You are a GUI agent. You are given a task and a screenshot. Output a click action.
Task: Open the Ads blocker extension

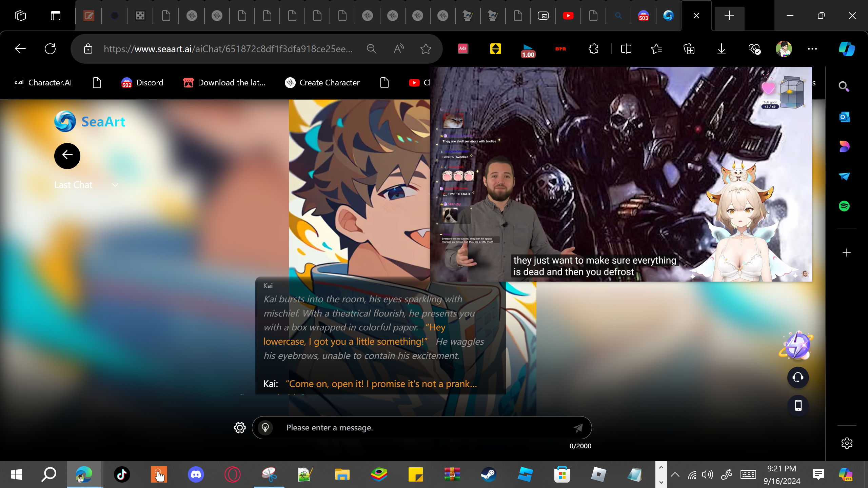point(463,49)
